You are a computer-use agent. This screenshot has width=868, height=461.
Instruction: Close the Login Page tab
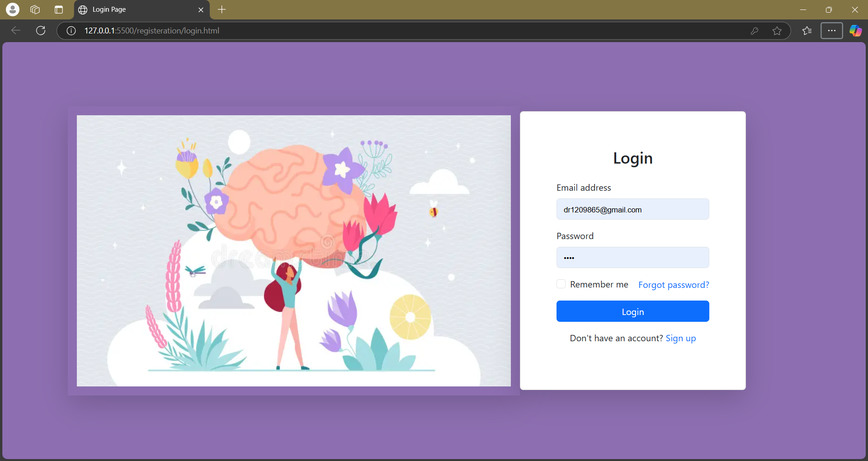point(201,9)
